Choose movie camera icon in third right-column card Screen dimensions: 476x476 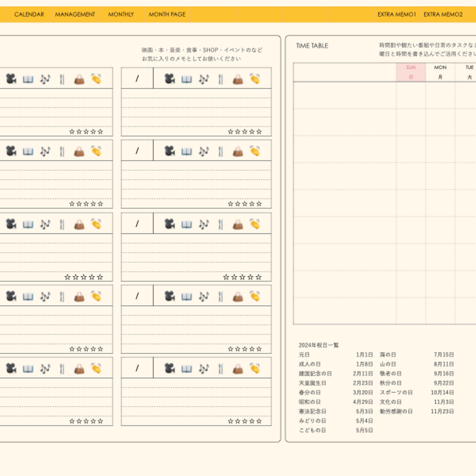(170, 224)
